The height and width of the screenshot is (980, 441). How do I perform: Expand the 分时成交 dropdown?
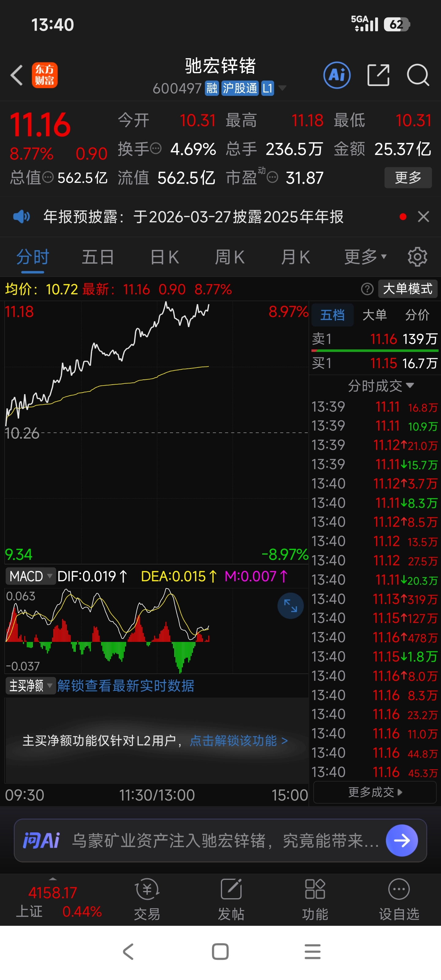(381, 386)
